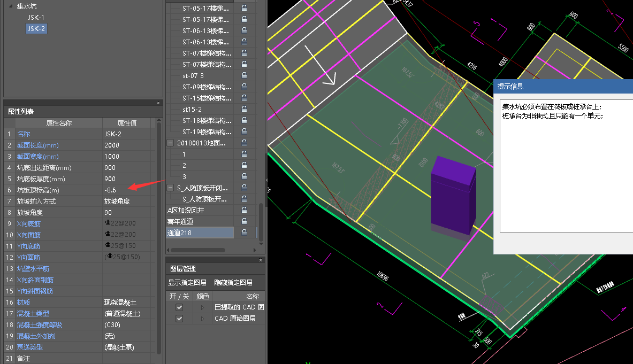
Task: Open the st-07 3 drawing
Action: 193,75
